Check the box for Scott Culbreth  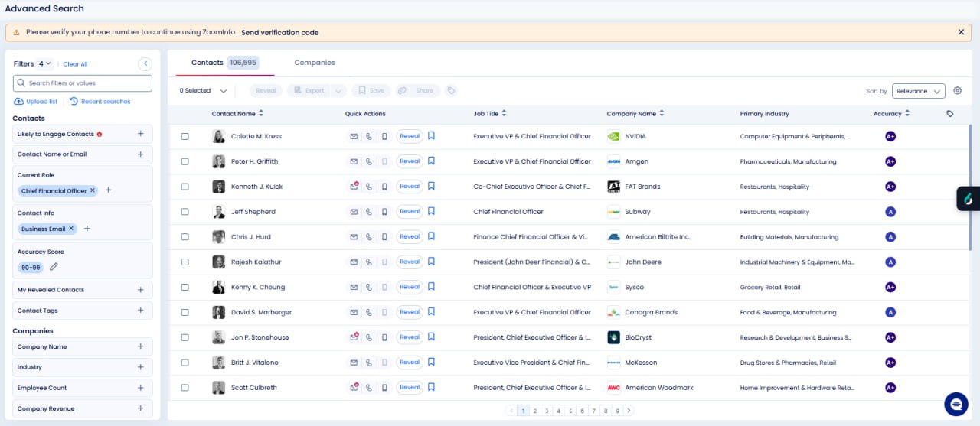pos(185,388)
